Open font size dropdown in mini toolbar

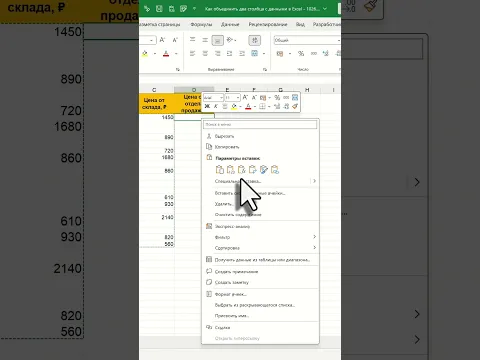point(238,98)
